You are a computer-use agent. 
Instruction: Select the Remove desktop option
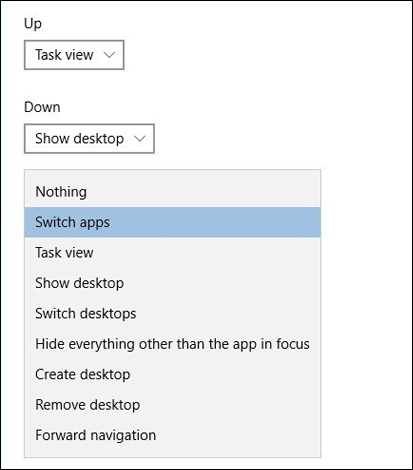[x=172, y=405]
